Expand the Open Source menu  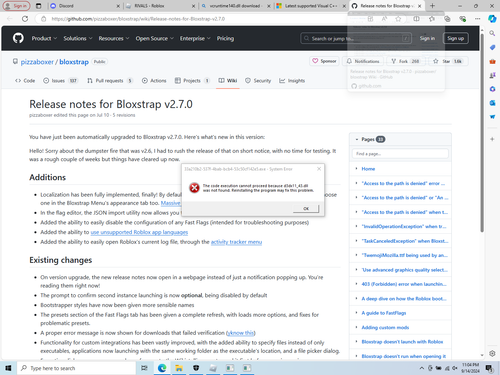(155, 38)
